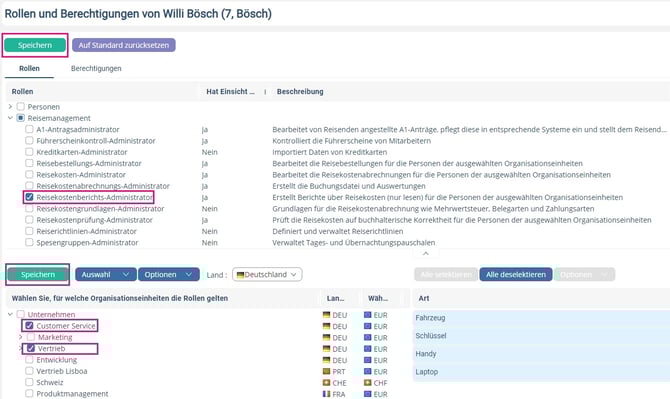The height and width of the screenshot is (399, 670).
Task: Check the Personen group checkbox
Action: pyautogui.click(x=21, y=106)
